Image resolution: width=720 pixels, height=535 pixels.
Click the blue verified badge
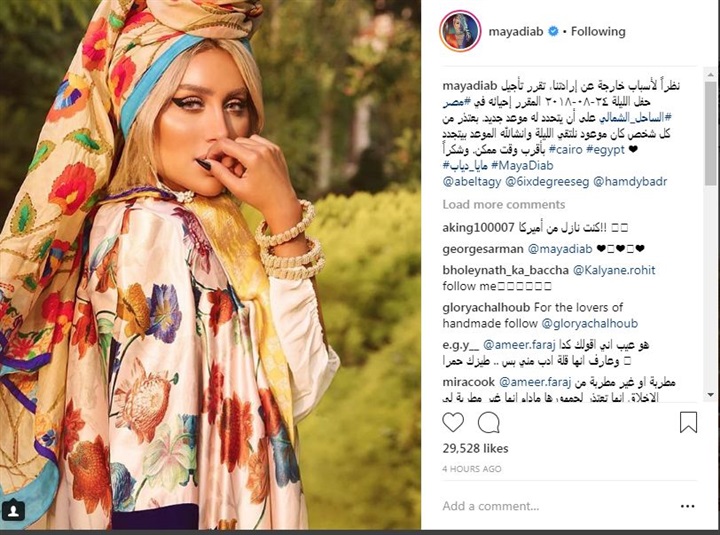554,31
